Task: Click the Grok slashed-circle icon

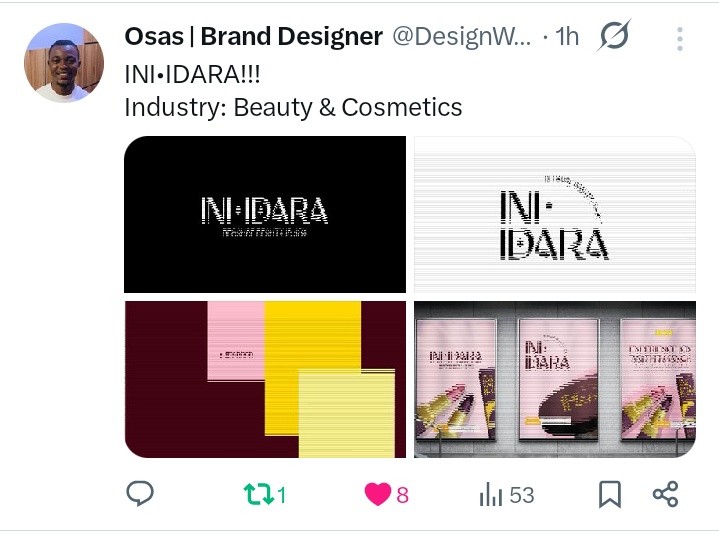Action: pos(614,35)
